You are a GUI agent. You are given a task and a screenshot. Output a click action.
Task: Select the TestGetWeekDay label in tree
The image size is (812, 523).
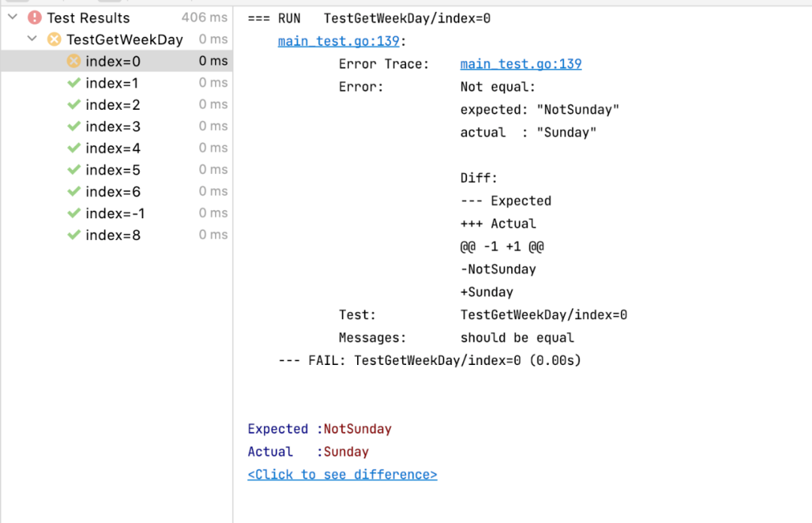point(125,39)
